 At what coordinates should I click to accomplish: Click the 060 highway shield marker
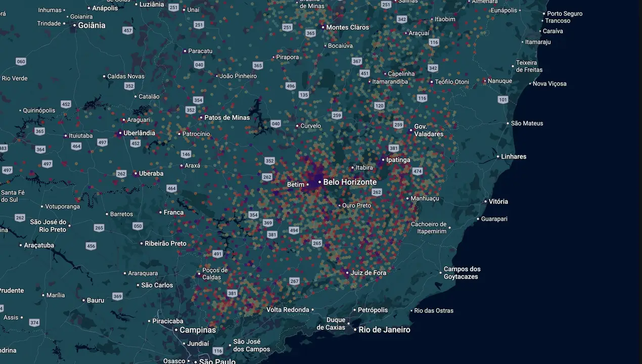pos(21,62)
